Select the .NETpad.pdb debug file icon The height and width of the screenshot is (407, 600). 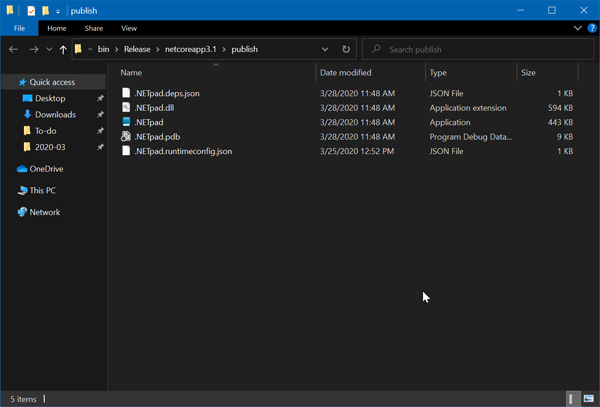pyautogui.click(x=126, y=137)
